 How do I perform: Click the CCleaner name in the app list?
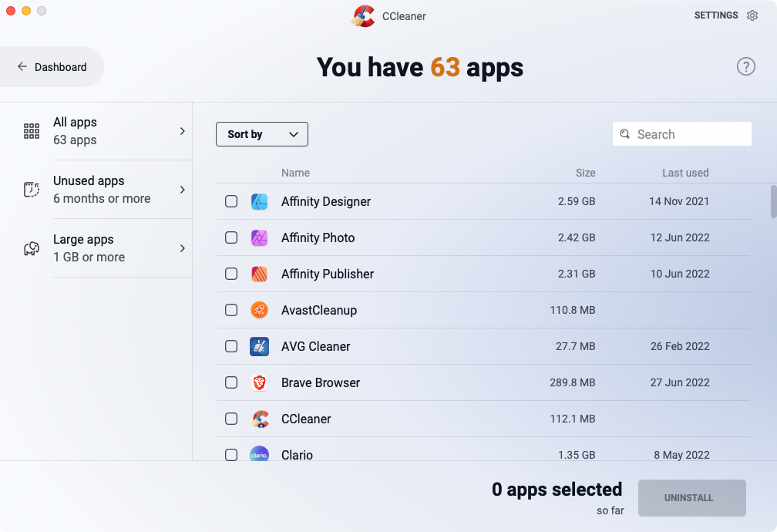(x=306, y=419)
